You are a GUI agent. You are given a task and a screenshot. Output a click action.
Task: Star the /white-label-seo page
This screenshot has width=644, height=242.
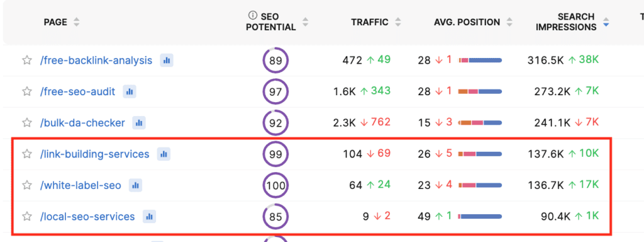click(x=26, y=185)
